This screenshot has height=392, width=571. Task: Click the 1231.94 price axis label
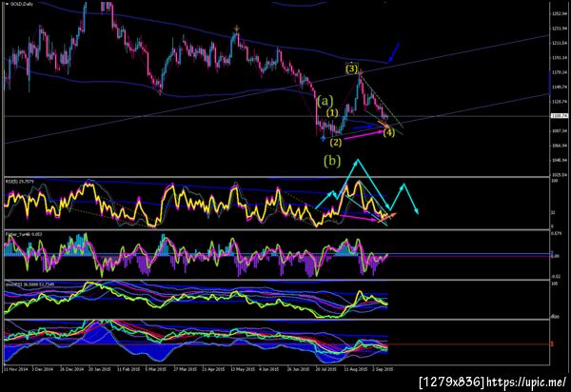point(560,29)
